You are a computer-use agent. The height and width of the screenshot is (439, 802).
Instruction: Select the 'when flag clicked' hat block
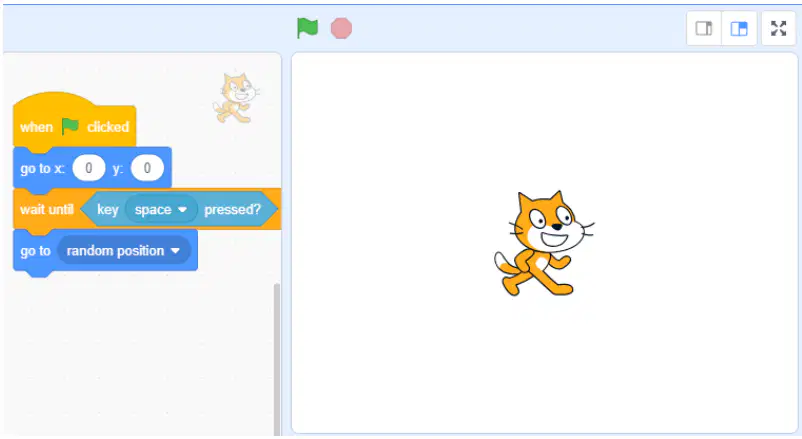(75, 122)
